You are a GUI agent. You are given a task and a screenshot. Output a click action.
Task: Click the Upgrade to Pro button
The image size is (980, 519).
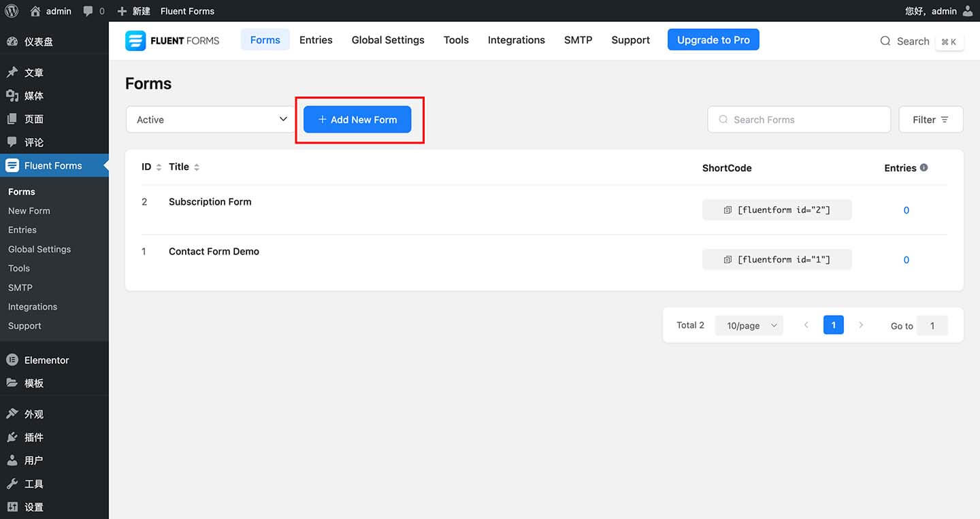713,40
